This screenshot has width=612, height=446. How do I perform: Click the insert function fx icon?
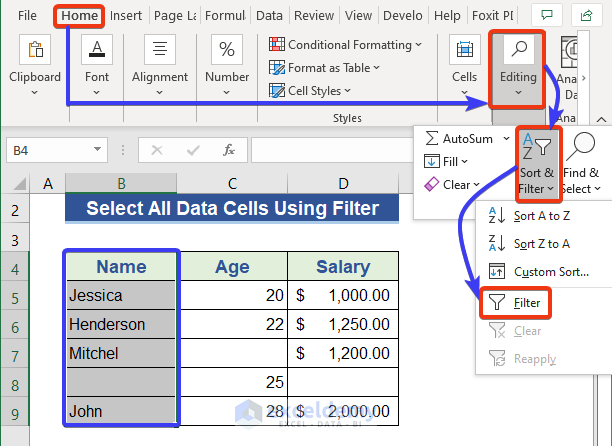(229, 150)
